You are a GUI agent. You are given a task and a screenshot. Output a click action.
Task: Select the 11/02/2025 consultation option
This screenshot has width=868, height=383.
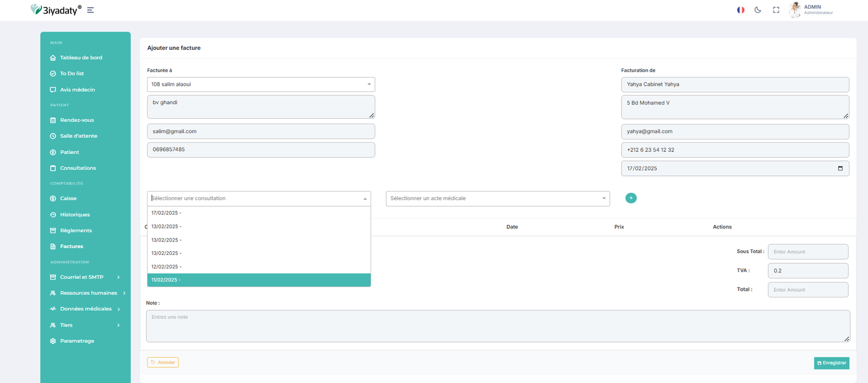tap(259, 280)
